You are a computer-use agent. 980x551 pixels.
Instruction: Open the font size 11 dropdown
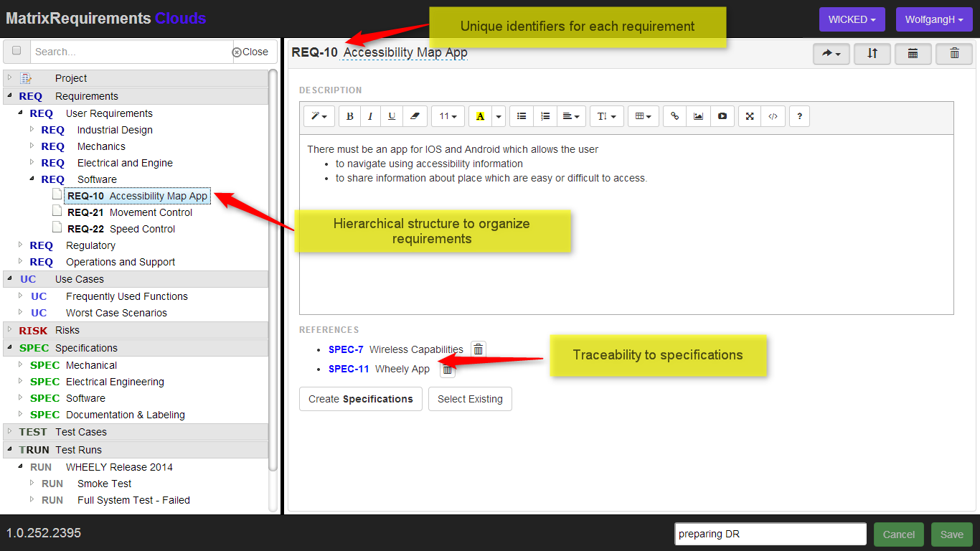448,116
